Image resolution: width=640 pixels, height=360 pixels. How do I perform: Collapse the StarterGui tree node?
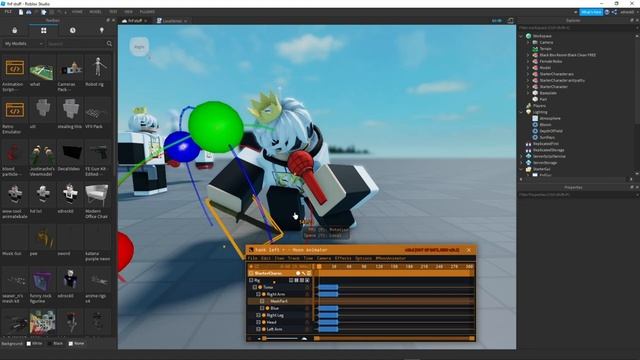tap(521, 169)
